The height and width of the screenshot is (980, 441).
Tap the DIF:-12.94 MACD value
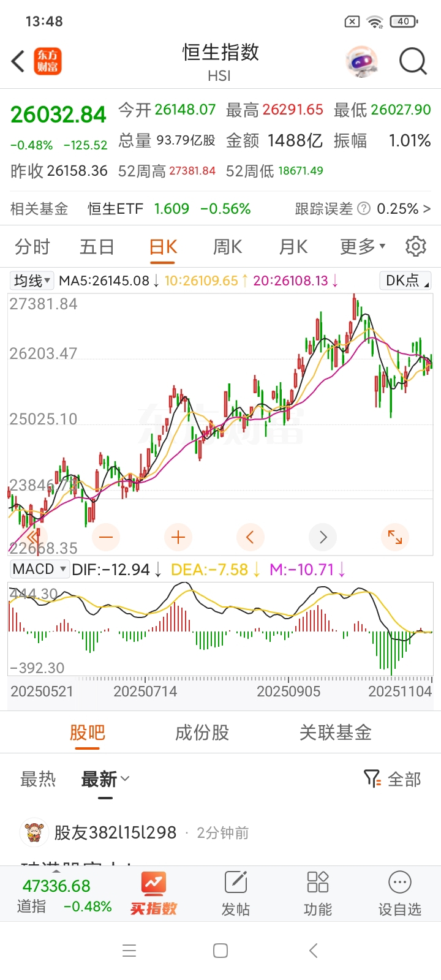[x=111, y=570]
